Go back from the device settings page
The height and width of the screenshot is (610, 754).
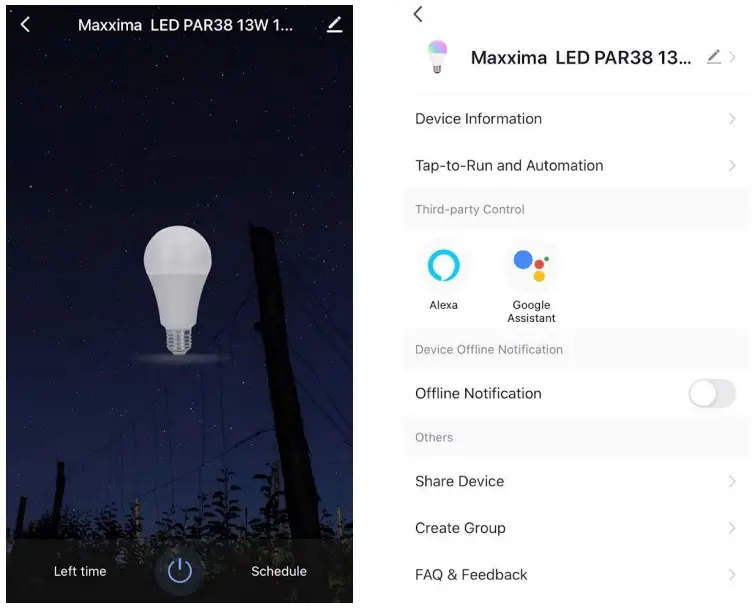pos(418,14)
